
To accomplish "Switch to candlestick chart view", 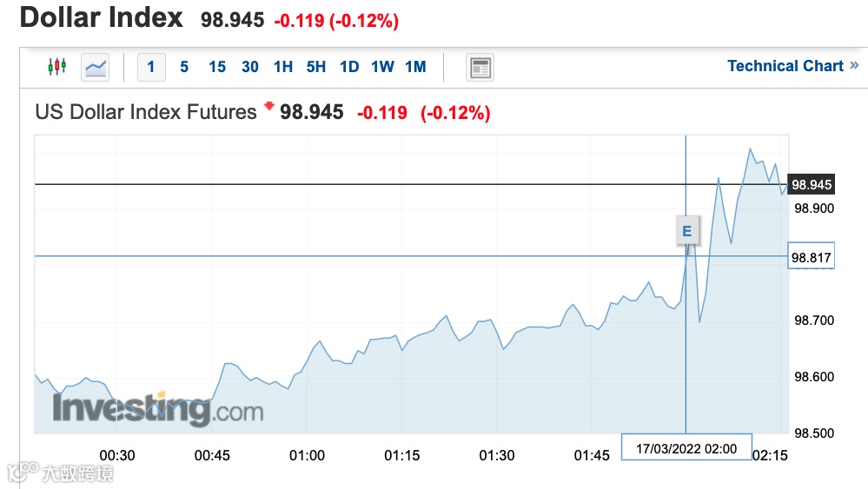I will tap(56, 67).
